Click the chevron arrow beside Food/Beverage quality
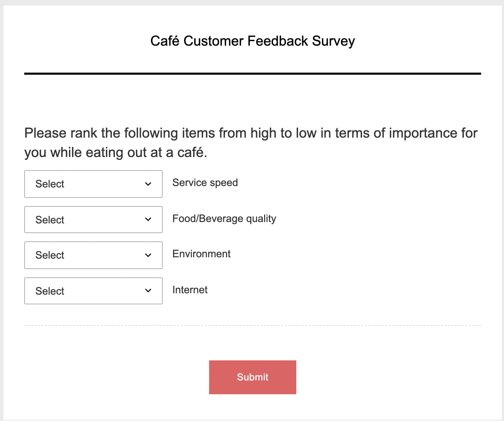This screenshot has height=424, width=504. (x=148, y=220)
